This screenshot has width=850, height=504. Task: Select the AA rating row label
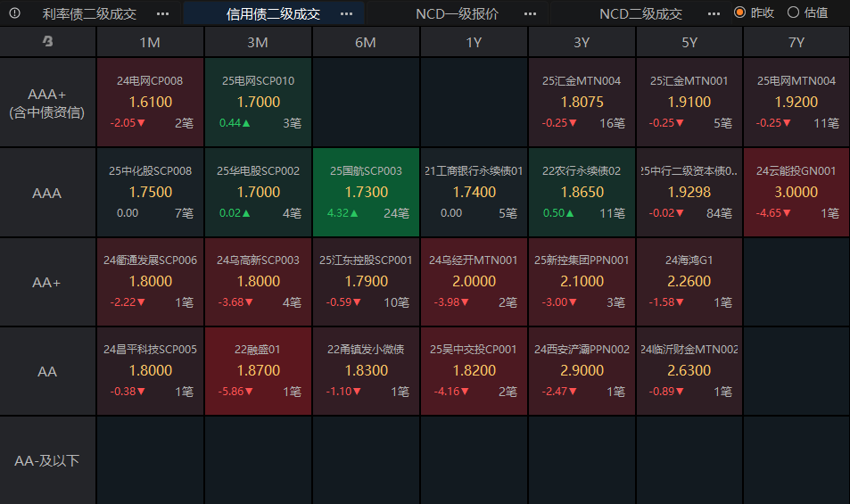point(47,372)
